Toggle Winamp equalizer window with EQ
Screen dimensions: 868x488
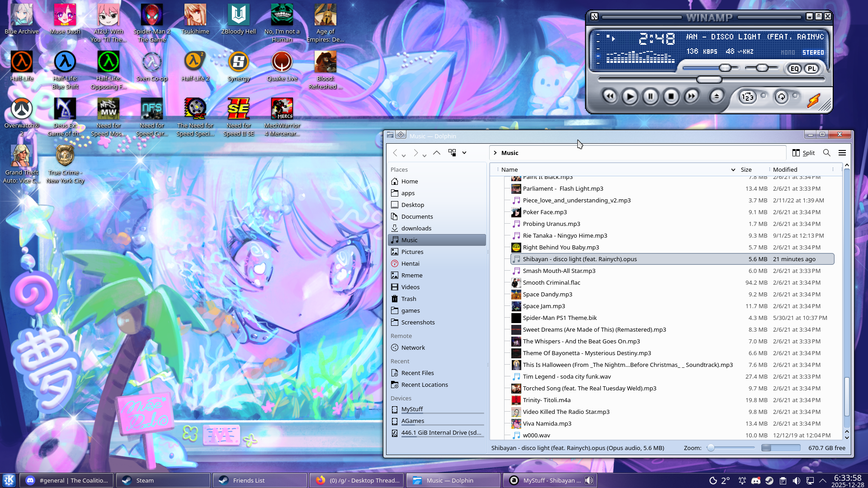pos(795,69)
